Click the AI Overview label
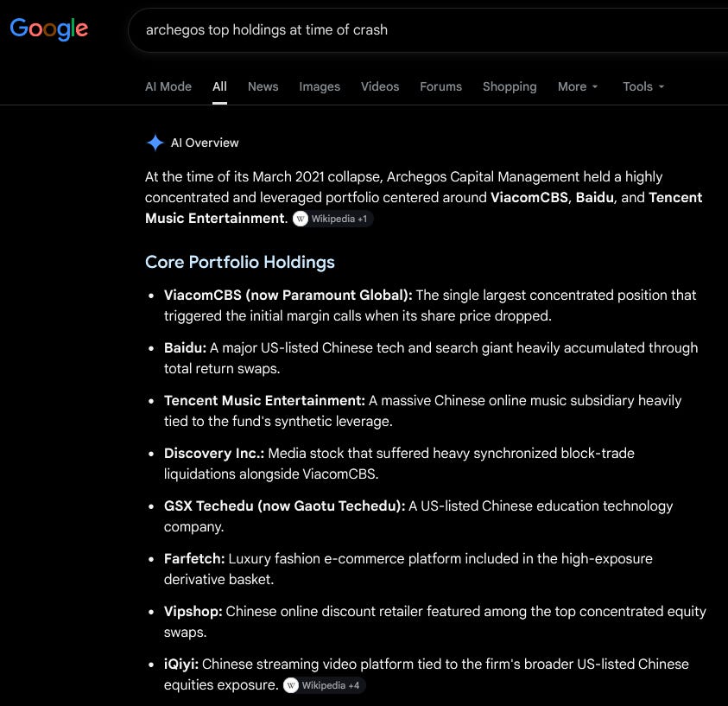The width and height of the screenshot is (728, 706). point(205,143)
